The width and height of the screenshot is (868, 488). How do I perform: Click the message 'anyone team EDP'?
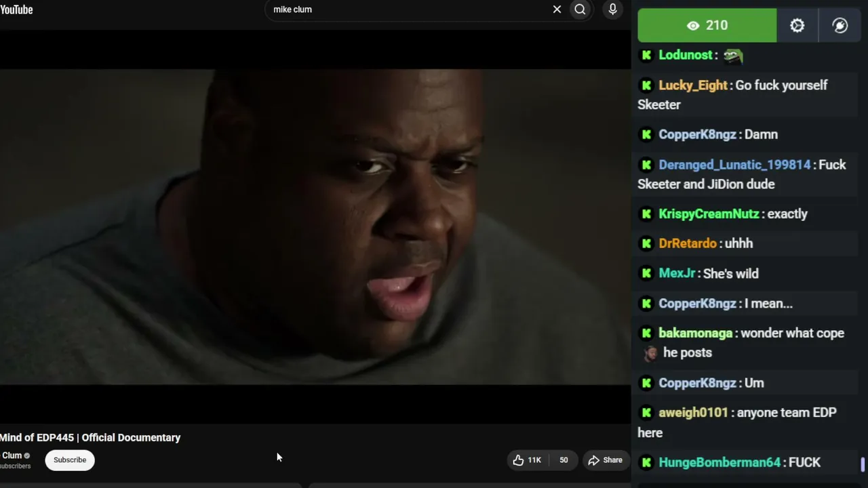point(787,413)
